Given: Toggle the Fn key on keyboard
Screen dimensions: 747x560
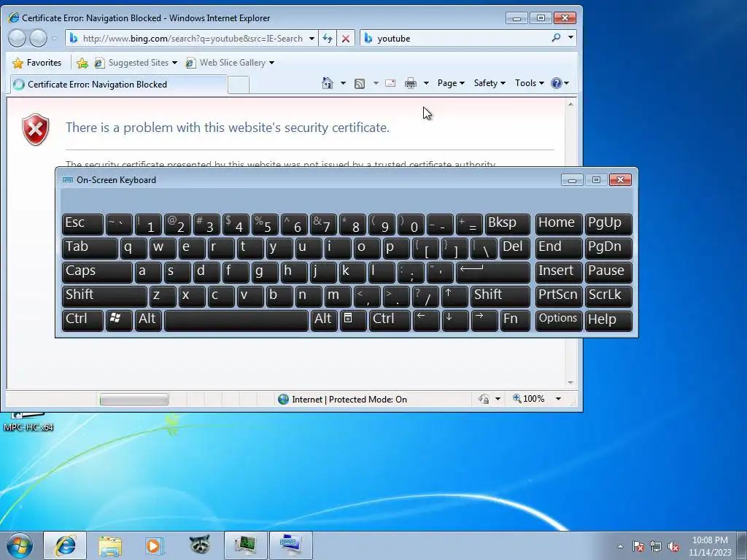Looking at the screenshot, I should 516,320.
